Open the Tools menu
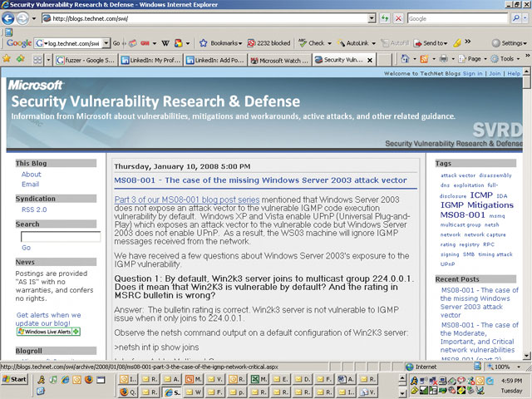532x399 pixels. coord(505,59)
